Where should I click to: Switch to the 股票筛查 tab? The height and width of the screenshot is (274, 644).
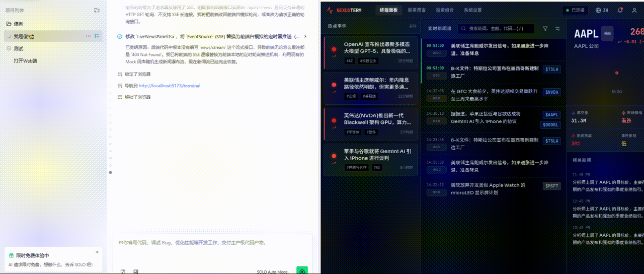point(416,10)
